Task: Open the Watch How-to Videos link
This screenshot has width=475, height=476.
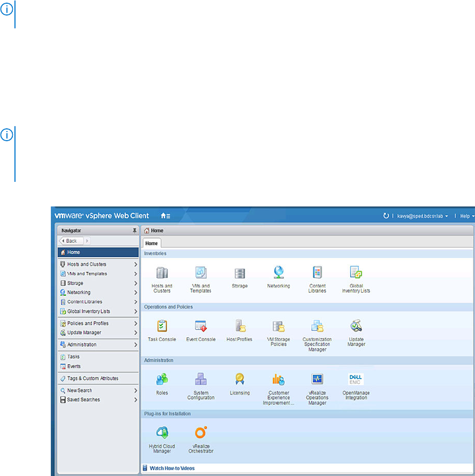Action: click(172, 469)
